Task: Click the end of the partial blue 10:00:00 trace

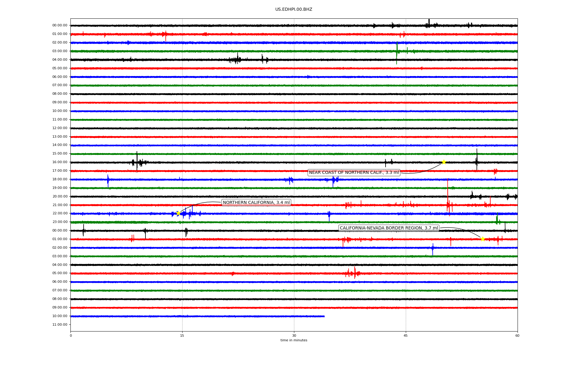Action: (x=324, y=316)
